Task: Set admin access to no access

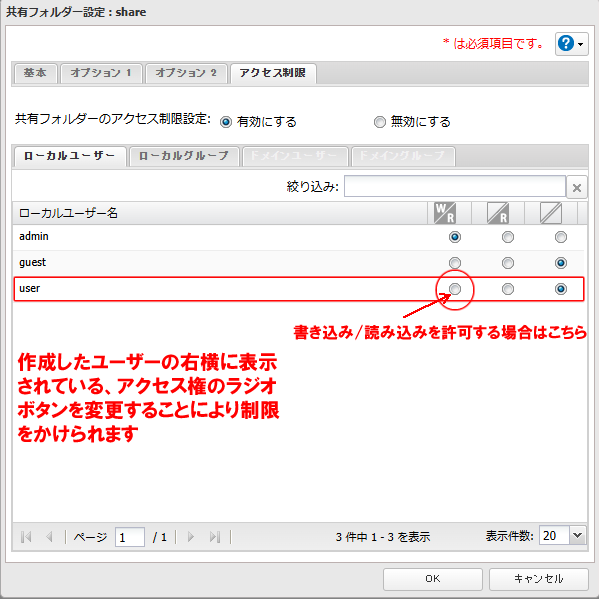Action: 561,237
